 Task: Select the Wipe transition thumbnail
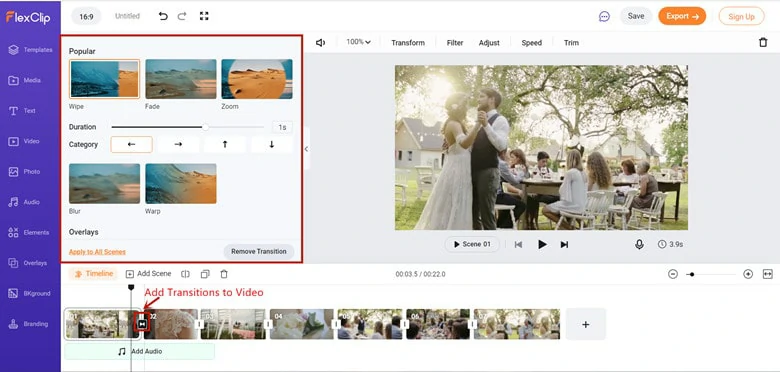pos(104,79)
